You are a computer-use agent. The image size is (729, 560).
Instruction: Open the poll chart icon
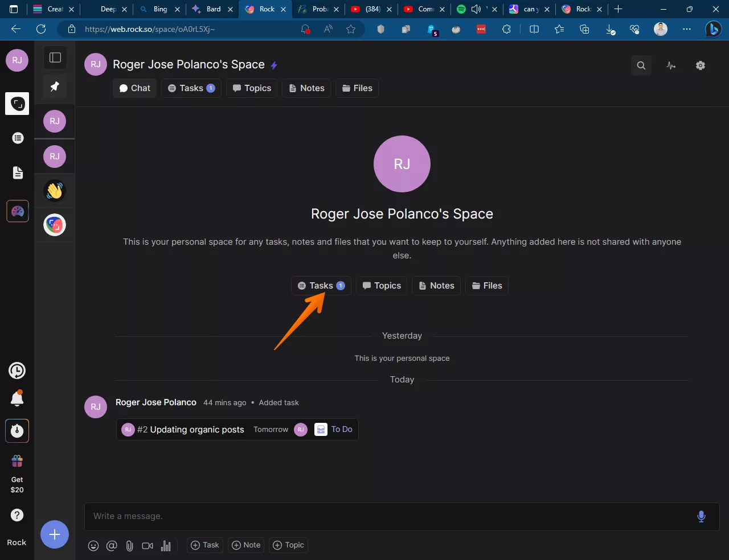point(166,546)
